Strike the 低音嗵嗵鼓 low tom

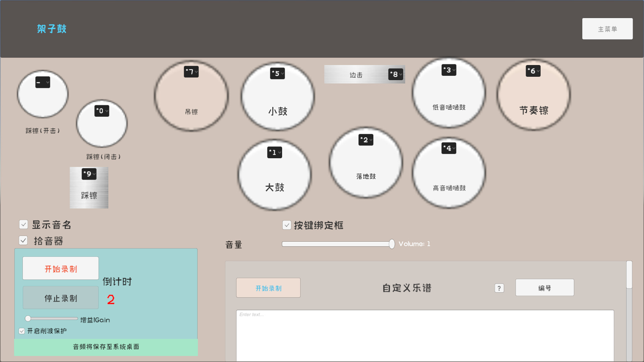click(449, 97)
